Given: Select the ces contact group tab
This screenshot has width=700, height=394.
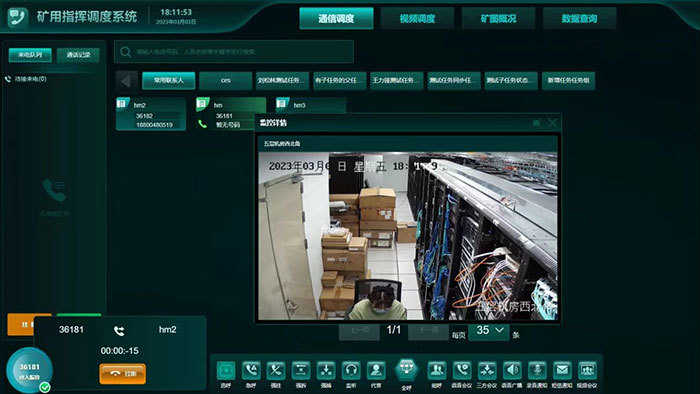Looking at the screenshot, I should pyautogui.click(x=226, y=81).
